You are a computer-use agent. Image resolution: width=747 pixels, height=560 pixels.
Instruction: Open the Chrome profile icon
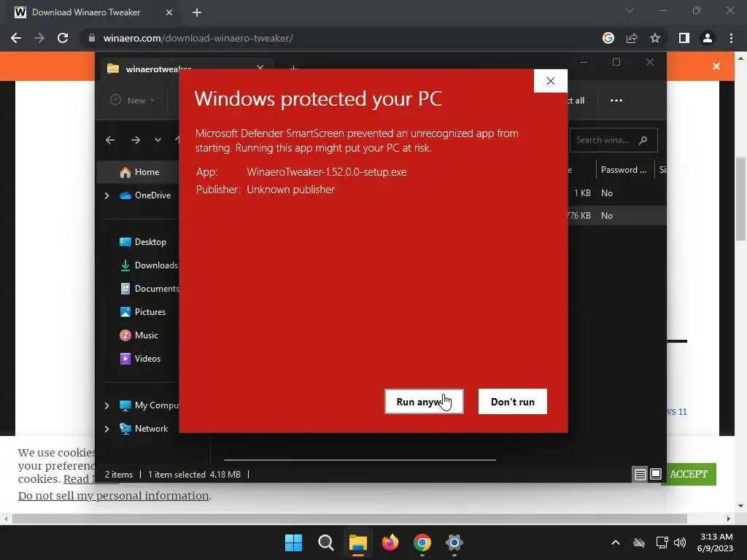coord(708,38)
